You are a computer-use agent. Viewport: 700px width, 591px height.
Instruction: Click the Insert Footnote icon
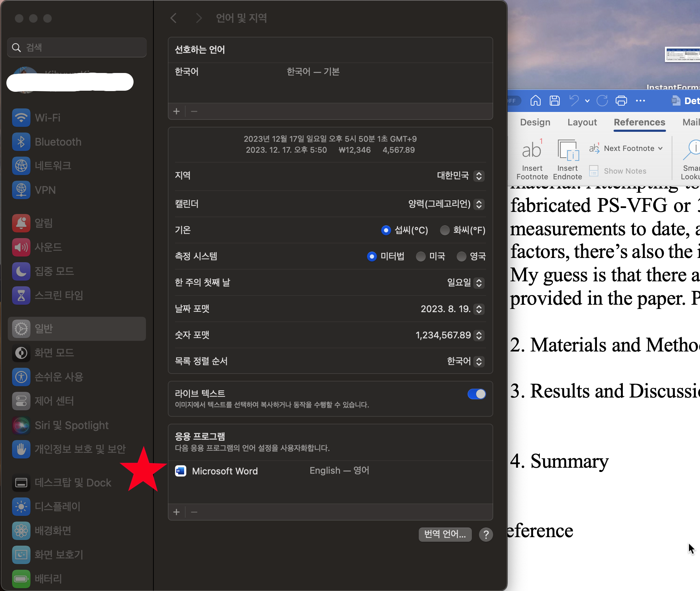point(532,151)
